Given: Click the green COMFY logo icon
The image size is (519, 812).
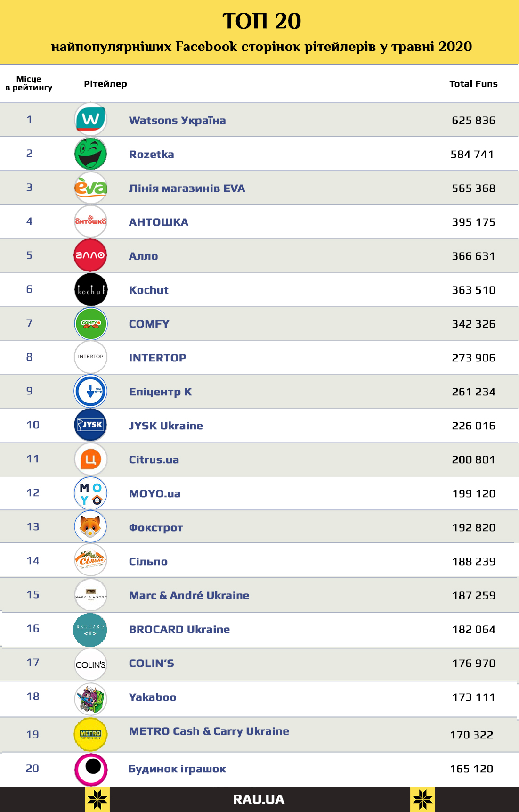Looking at the screenshot, I should tap(91, 323).
